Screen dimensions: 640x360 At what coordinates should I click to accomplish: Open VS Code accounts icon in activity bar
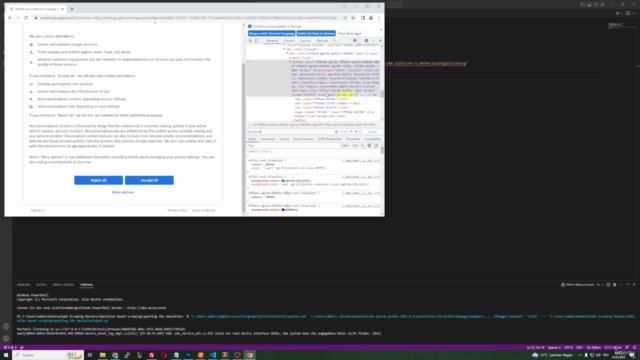click(x=6, y=327)
